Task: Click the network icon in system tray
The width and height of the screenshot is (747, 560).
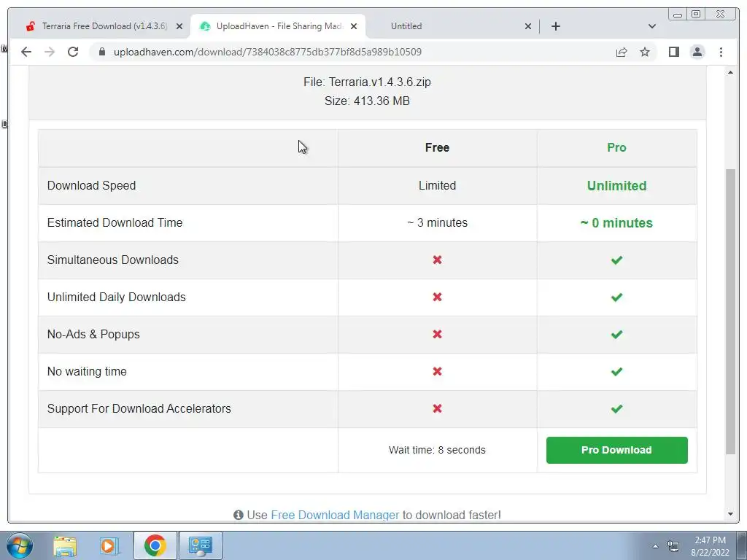Action: (x=673, y=546)
